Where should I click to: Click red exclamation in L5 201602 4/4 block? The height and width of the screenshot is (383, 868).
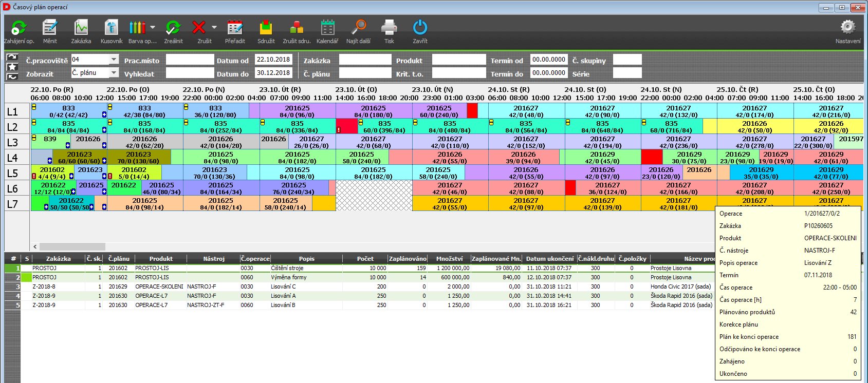(x=34, y=176)
